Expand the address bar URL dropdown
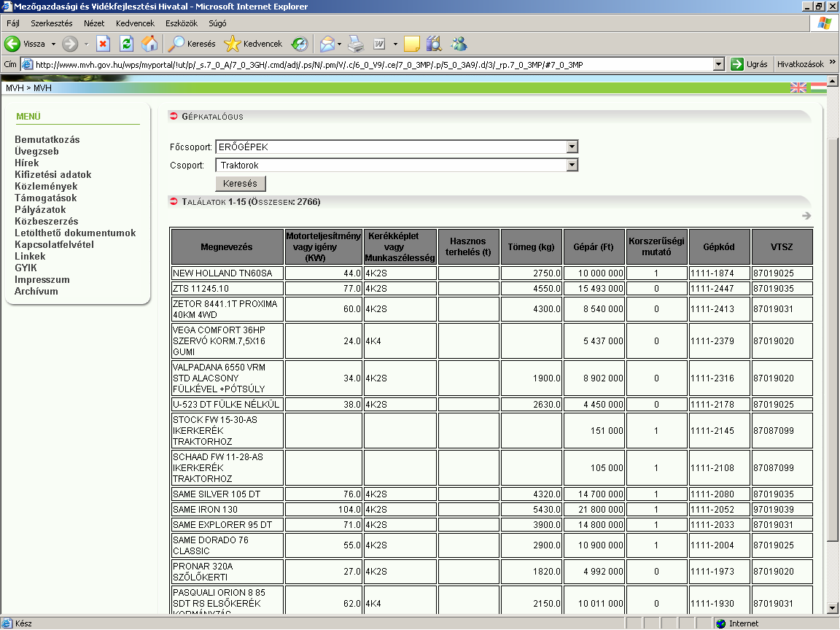The height and width of the screenshot is (630, 840). pyautogui.click(x=719, y=64)
